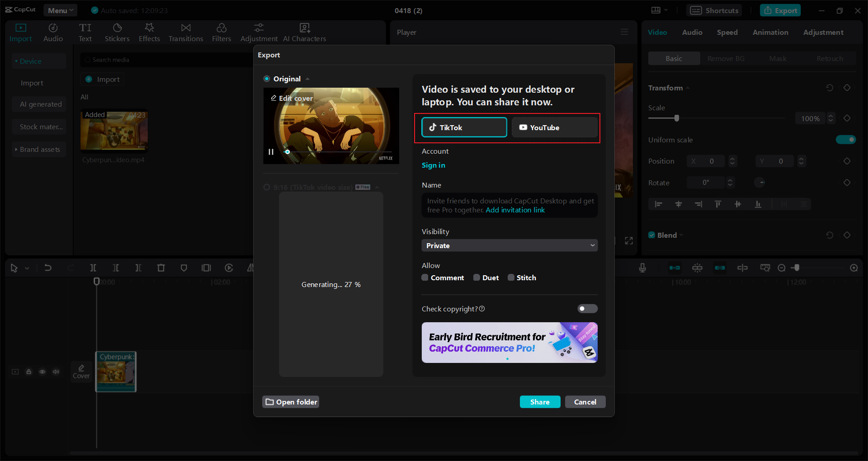
Task: Open the Import media tab
Action: pyautogui.click(x=21, y=33)
